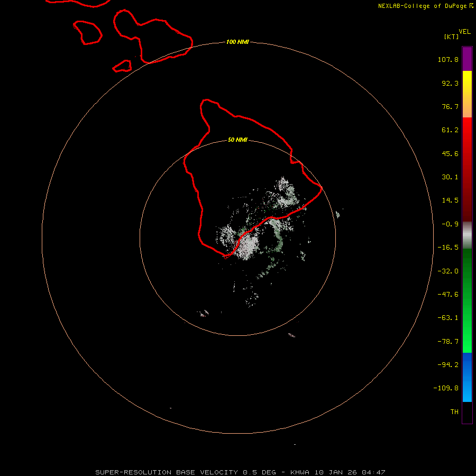Click the -47.6 velocity scale value

click(448, 295)
